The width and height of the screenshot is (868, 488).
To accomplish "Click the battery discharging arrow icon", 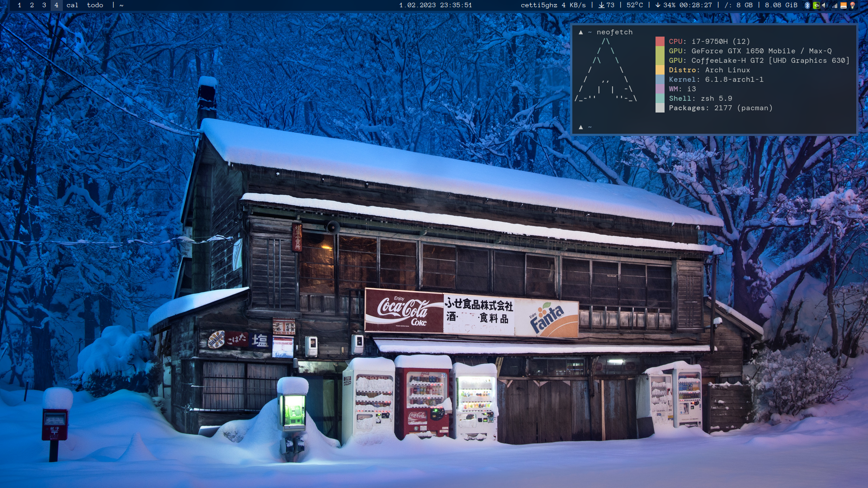I will (x=658, y=5).
